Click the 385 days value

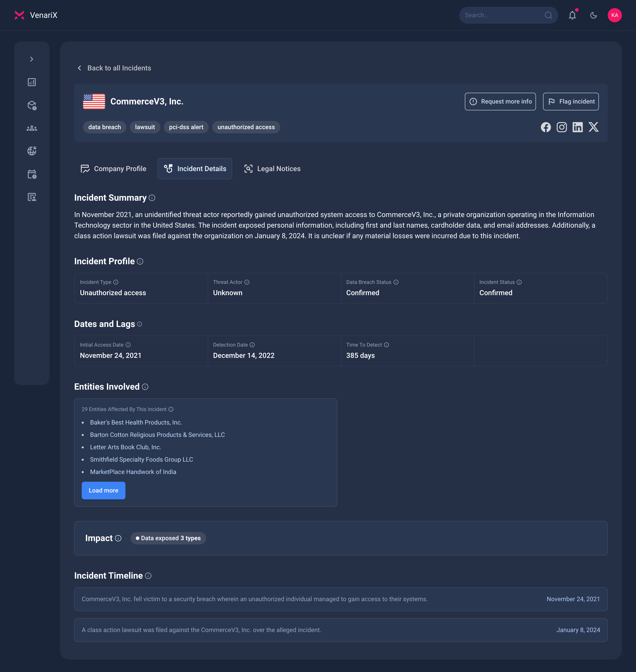pos(360,355)
